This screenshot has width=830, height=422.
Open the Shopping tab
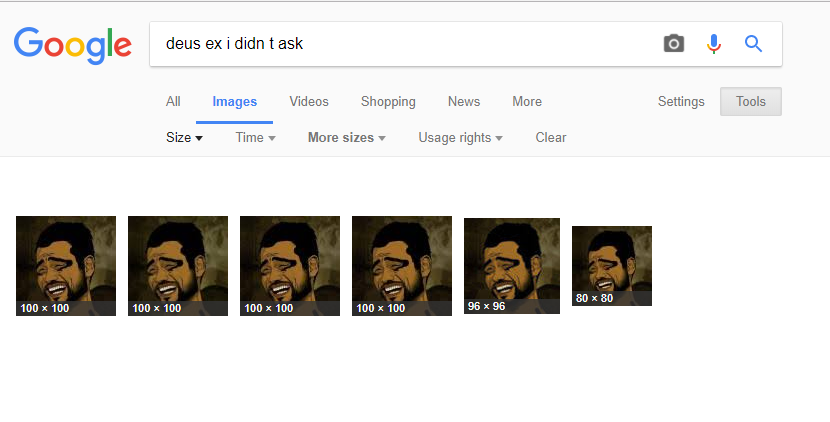(x=388, y=102)
